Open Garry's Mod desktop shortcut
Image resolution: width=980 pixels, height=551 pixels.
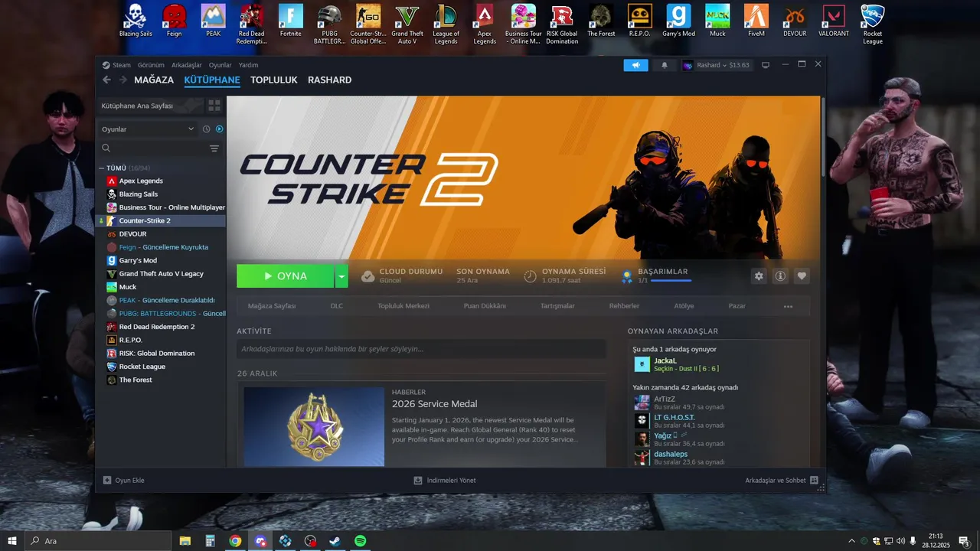tap(678, 21)
